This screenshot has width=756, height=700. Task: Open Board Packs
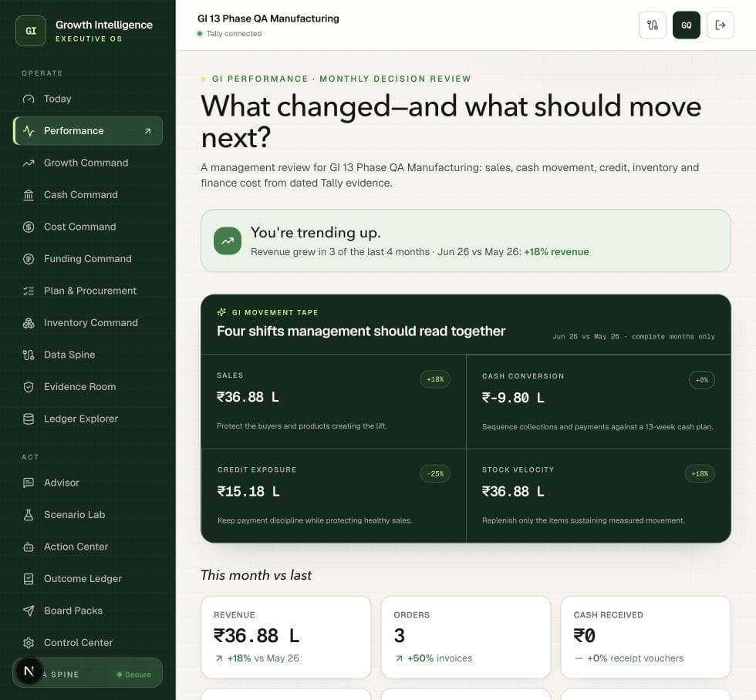click(88, 611)
